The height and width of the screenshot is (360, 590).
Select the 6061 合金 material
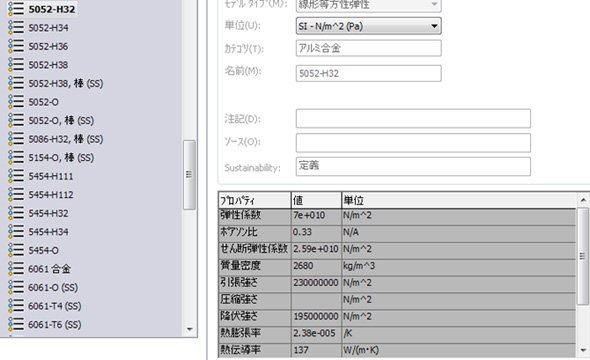click(50, 269)
